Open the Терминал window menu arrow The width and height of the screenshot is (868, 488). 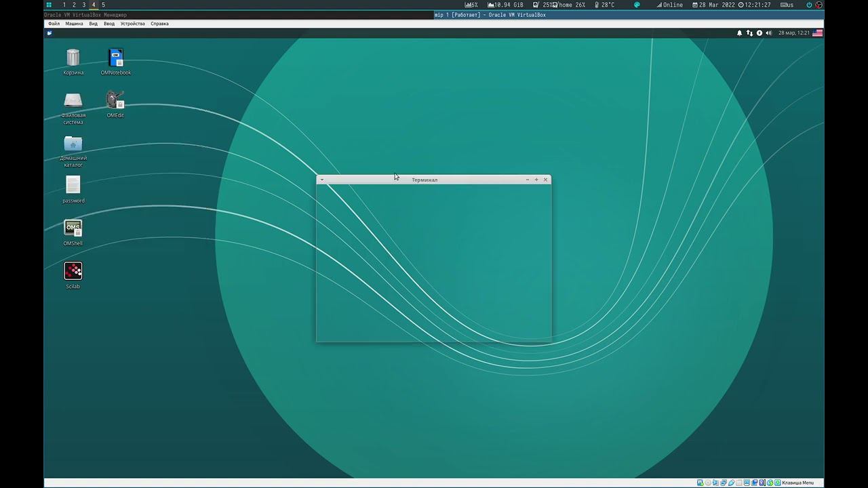[x=322, y=180]
